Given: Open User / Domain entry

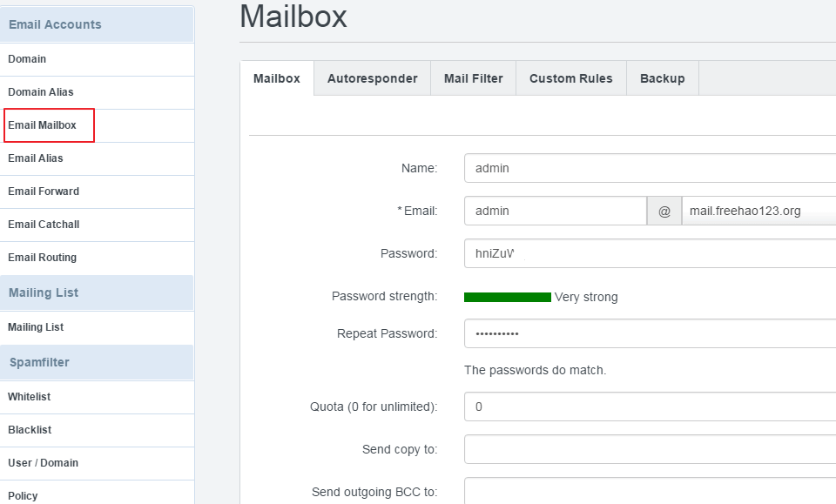Looking at the screenshot, I should tap(97, 463).
